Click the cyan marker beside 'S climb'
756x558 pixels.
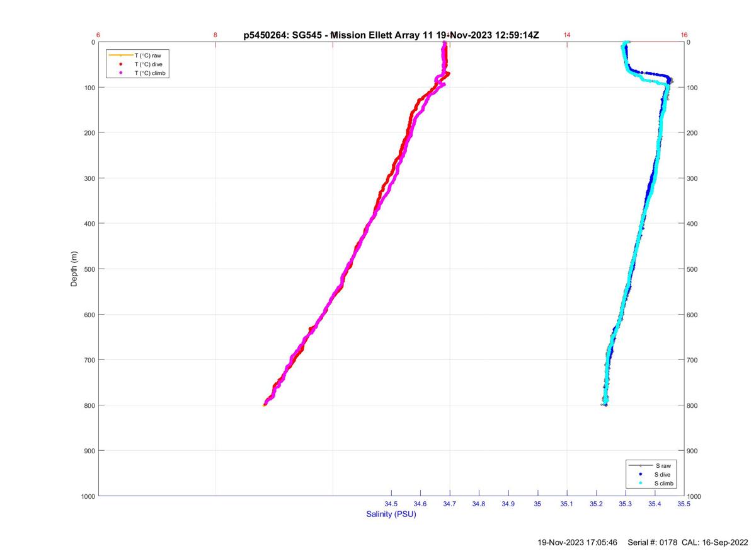coord(640,483)
